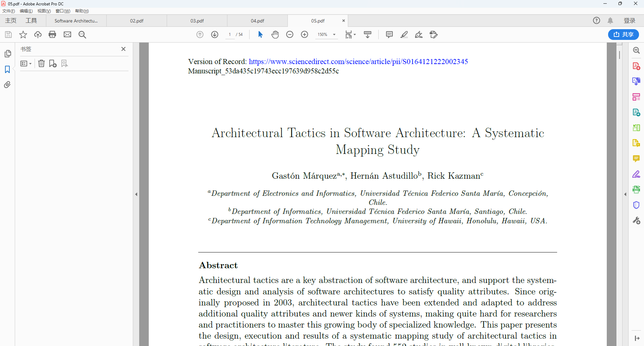Open the Organize Pages tool in right pane
The height and width of the screenshot is (346, 644).
[x=636, y=128]
